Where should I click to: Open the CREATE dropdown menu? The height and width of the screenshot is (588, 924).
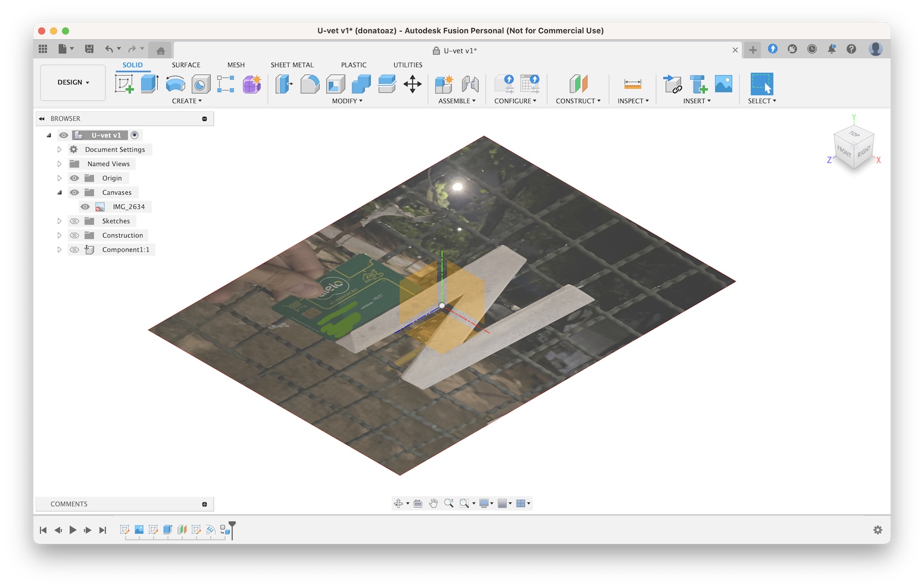pos(186,101)
